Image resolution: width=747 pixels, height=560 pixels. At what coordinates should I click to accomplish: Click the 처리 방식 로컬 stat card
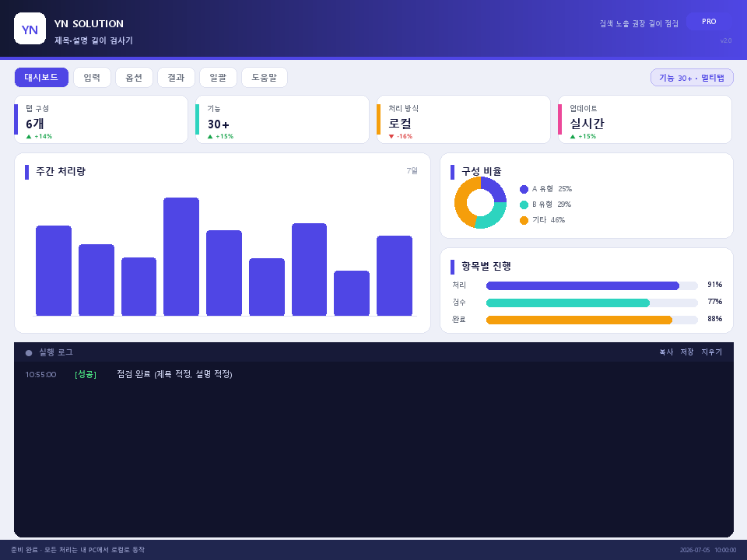(464, 120)
